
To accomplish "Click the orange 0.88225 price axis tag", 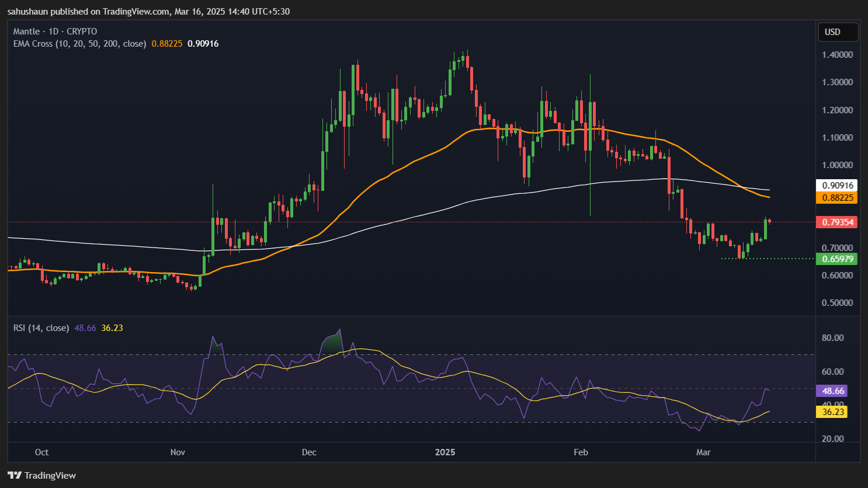I will 837,198.
